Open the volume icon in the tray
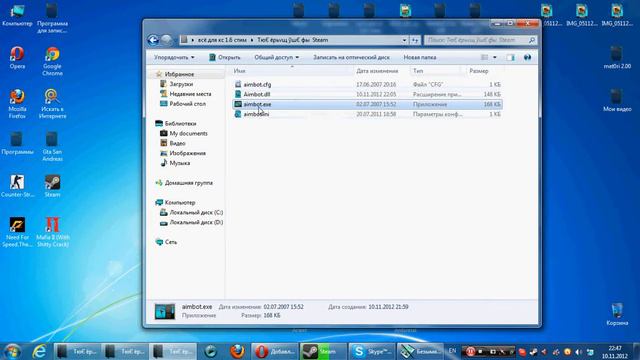Image resolution: width=640 pixels, height=360 pixels. tap(578, 352)
